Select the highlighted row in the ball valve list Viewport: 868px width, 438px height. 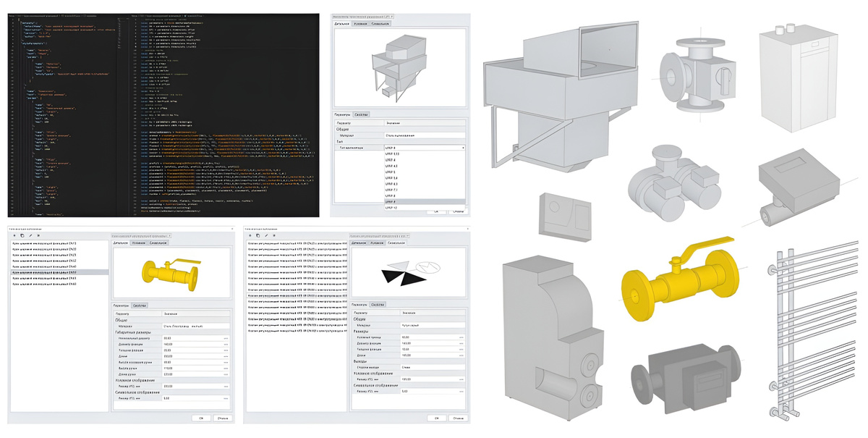(x=59, y=272)
